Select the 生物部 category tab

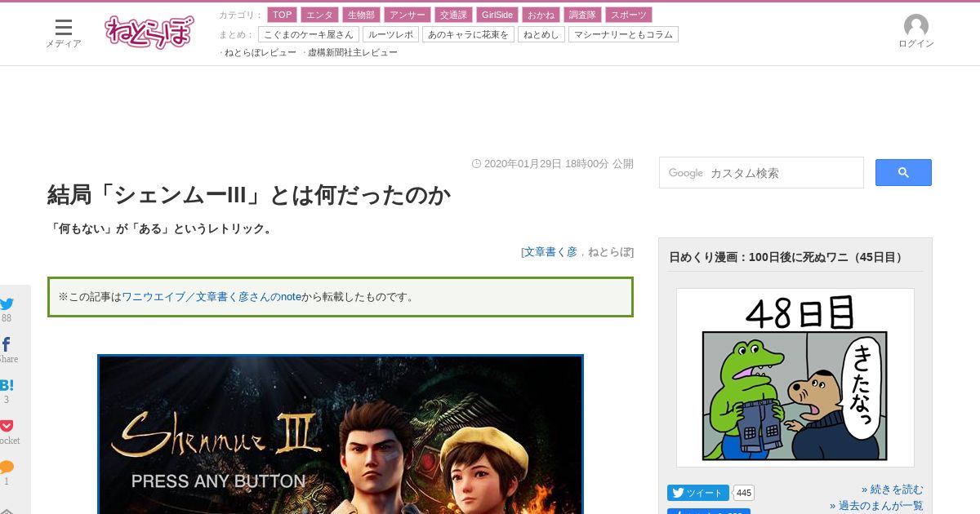click(361, 15)
